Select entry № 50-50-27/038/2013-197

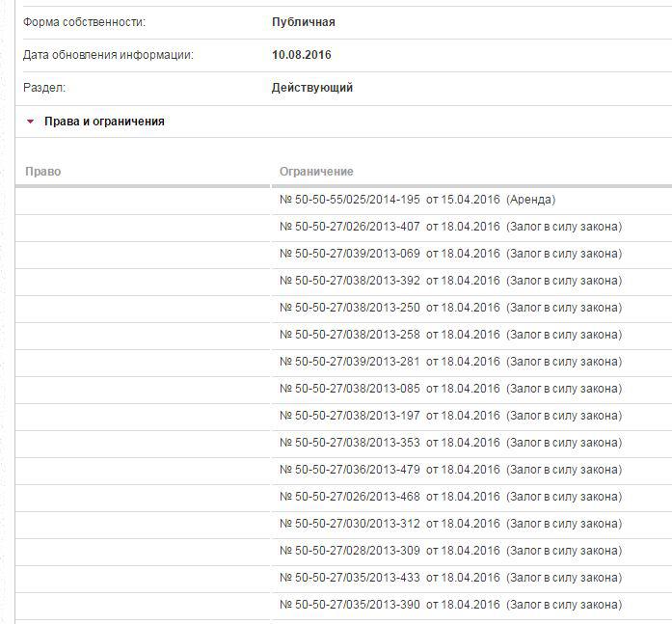point(450,416)
